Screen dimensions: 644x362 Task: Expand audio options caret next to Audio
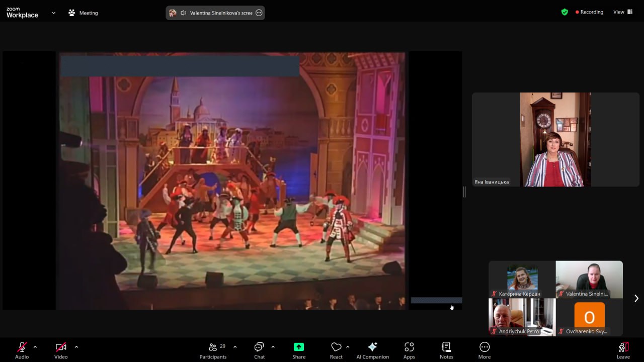tap(35, 347)
